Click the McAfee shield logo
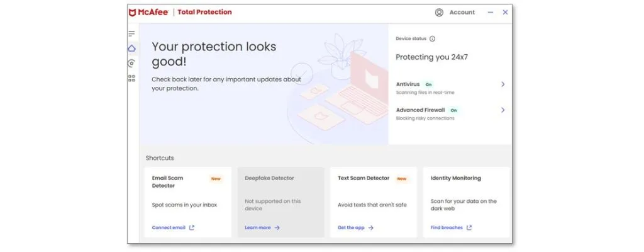 coord(133,12)
